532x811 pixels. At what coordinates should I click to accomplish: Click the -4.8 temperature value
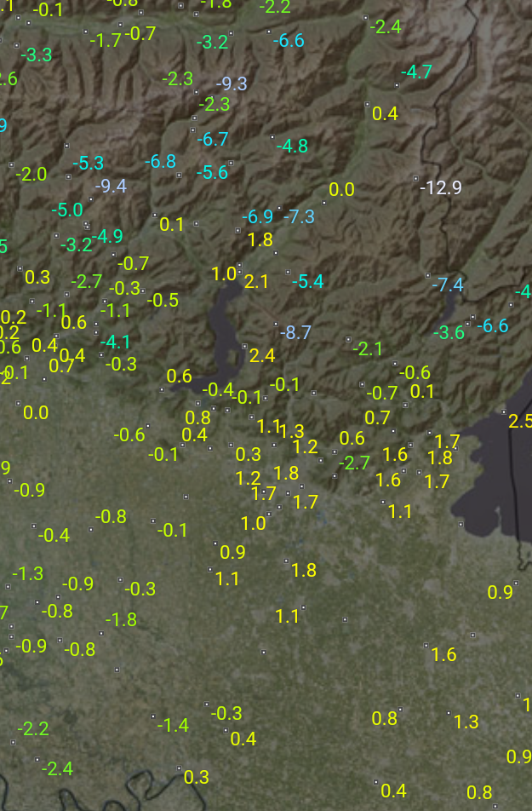coord(292,146)
